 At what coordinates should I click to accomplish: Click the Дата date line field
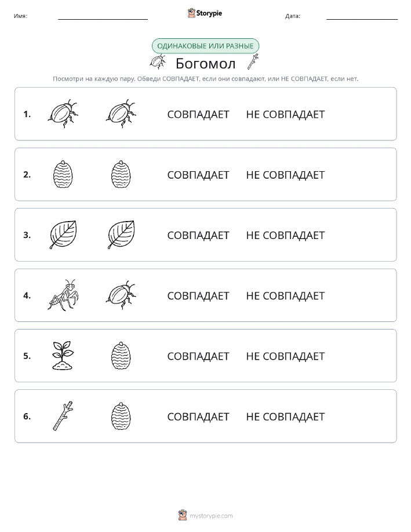tap(362, 16)
